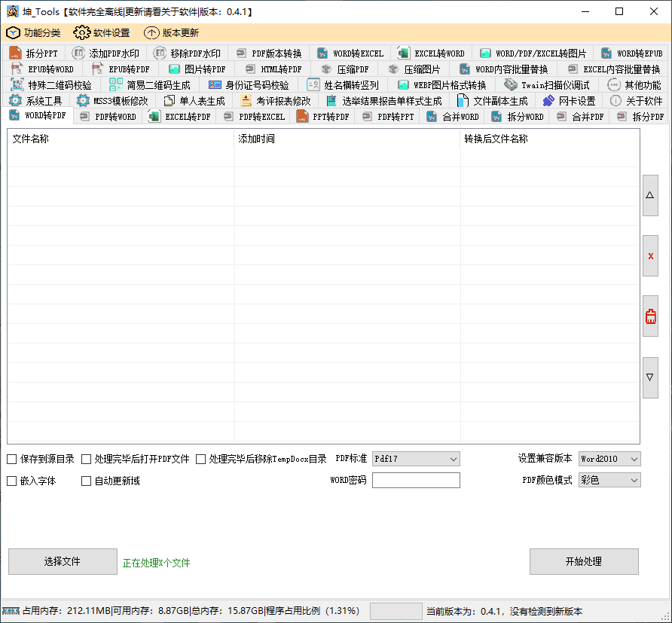Enable the 保存到源目录 option
The height and width of the screenshot is (623, 672).
[x=13, y=459]
